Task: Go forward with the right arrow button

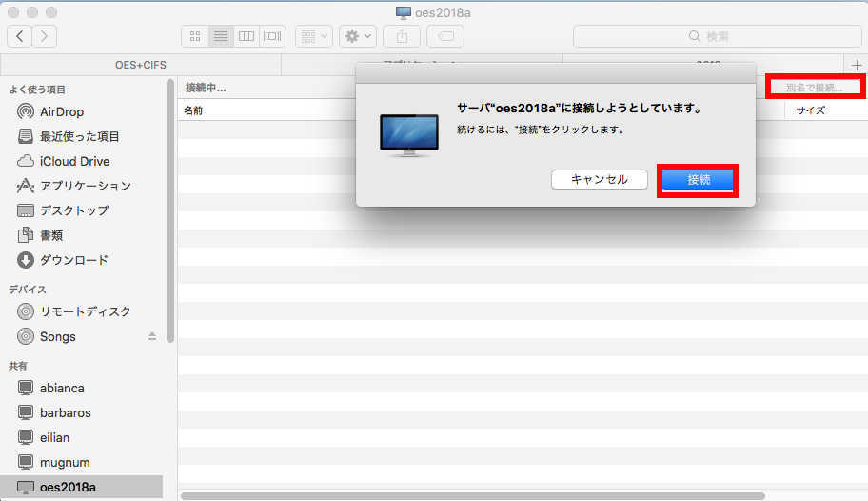Action: [45, 36]
